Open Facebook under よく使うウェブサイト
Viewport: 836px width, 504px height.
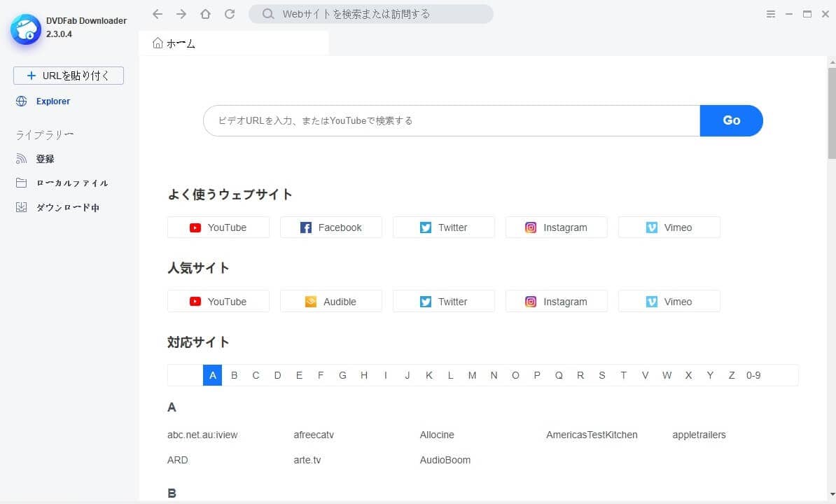[331, 227]
